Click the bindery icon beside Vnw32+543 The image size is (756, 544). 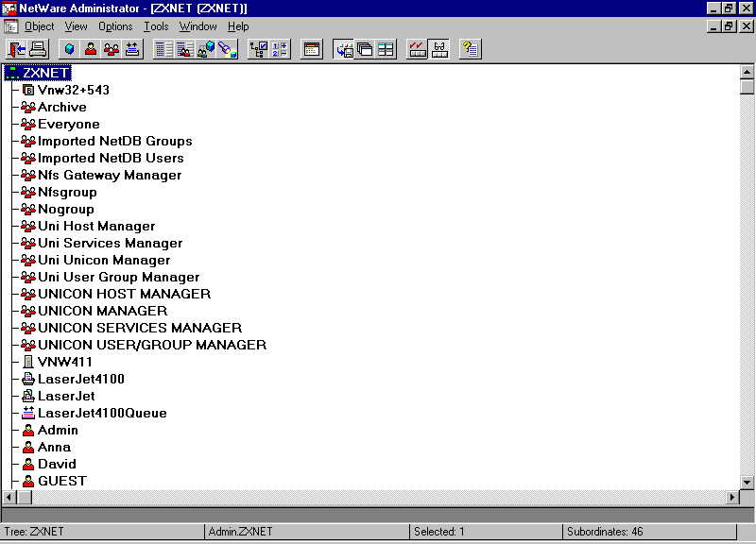(28, 90)
